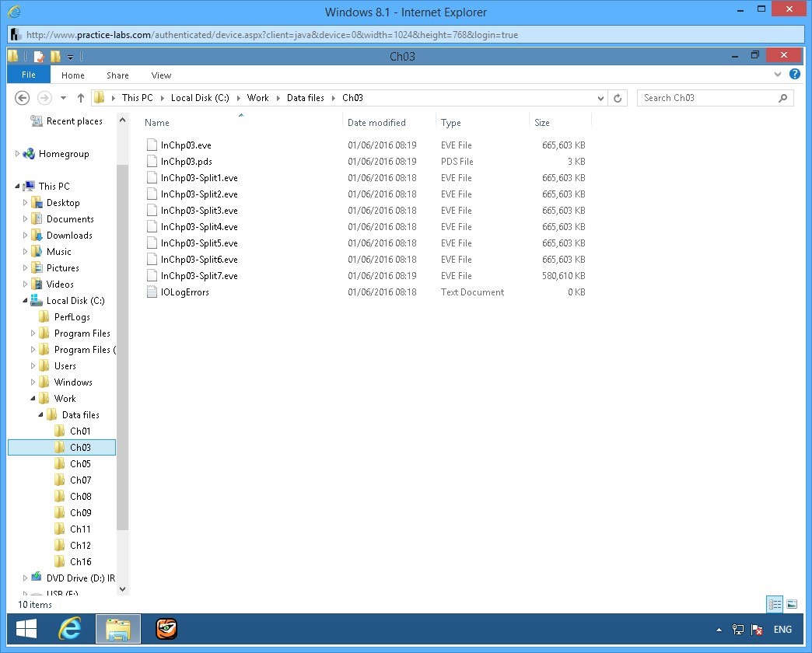This screenshot has width=812, height=653.
Task: Expand the Downloads folder in tree
Action: [x=25, y=236]
